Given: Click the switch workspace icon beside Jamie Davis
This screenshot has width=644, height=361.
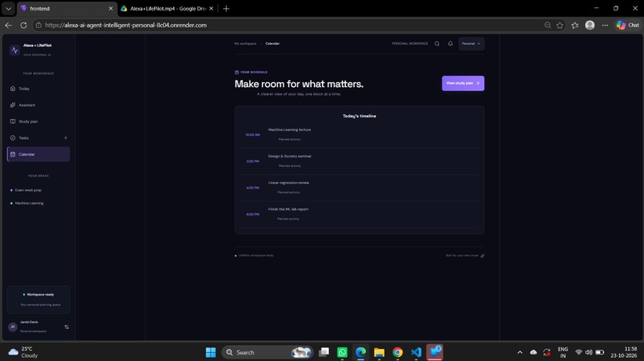Looking at the screenshot, I should point(66,327).
